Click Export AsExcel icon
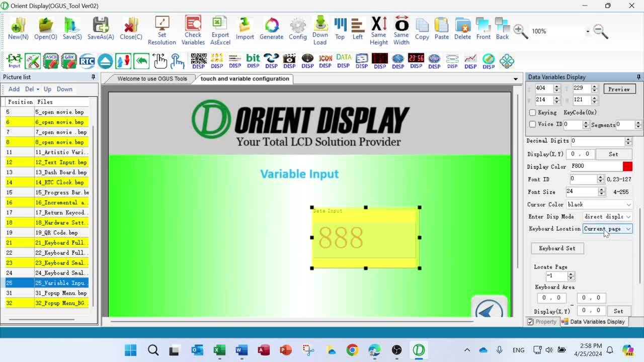Viewport: 644px width, 362px height. 220,30
